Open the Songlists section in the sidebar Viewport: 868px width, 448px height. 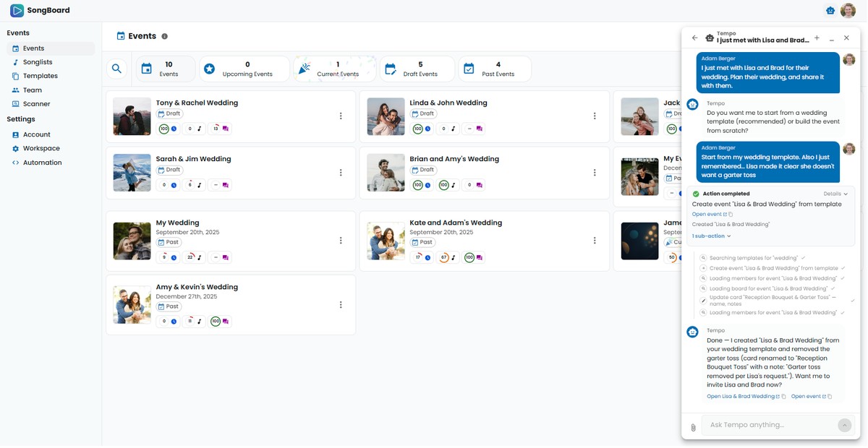(34, 61)
